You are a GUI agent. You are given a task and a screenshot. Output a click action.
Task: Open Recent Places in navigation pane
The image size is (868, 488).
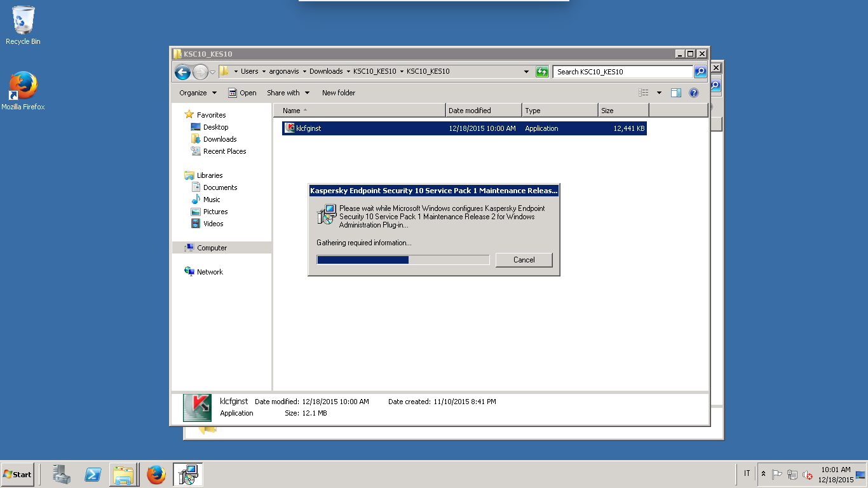(224, 151)
